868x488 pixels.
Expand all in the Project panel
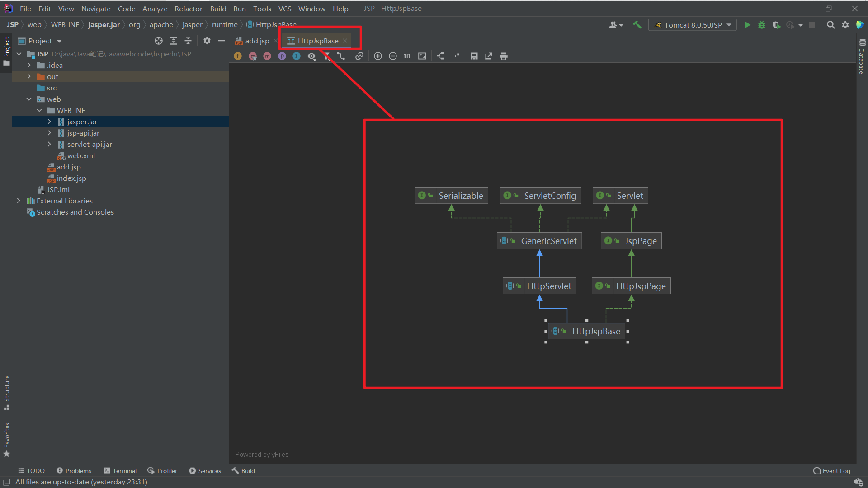pos(174,41)
